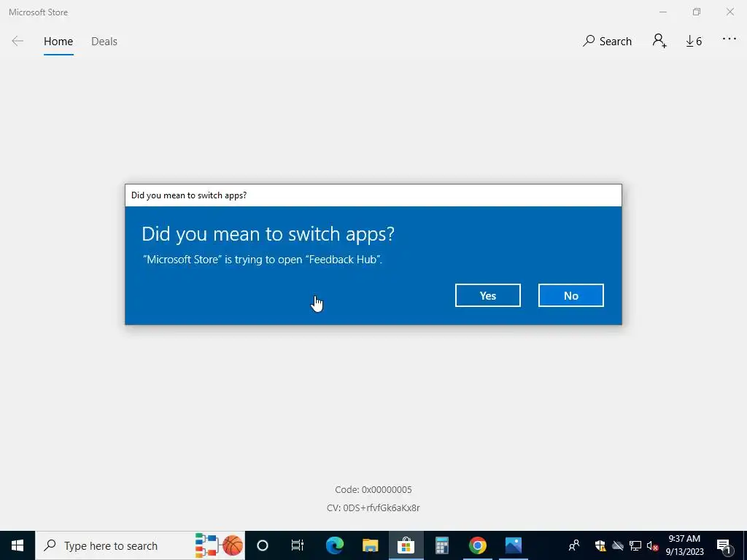
Task: Open File Explorer from the taskbar
Action: click(370, 545)
